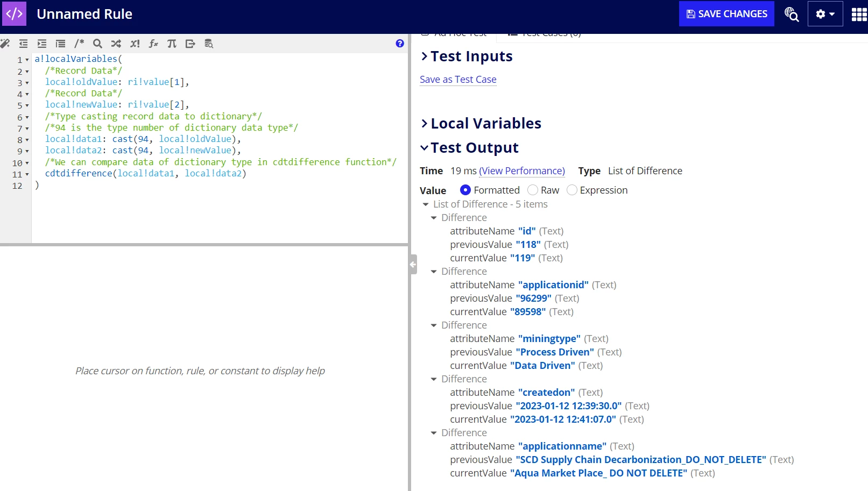Click the "Data Driven" currentValue text
This screenshot has width=868, height=491.
point(542,366)
